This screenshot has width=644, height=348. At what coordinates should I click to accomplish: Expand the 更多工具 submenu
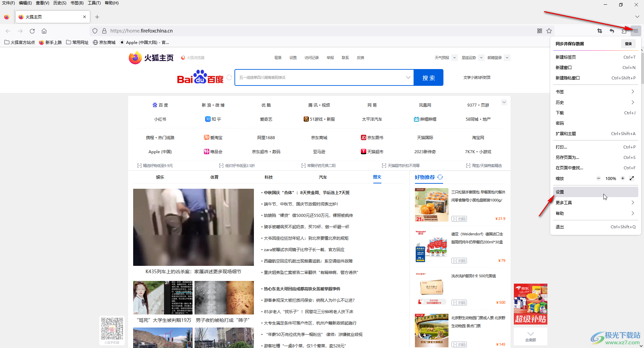(x=595, y=202)
